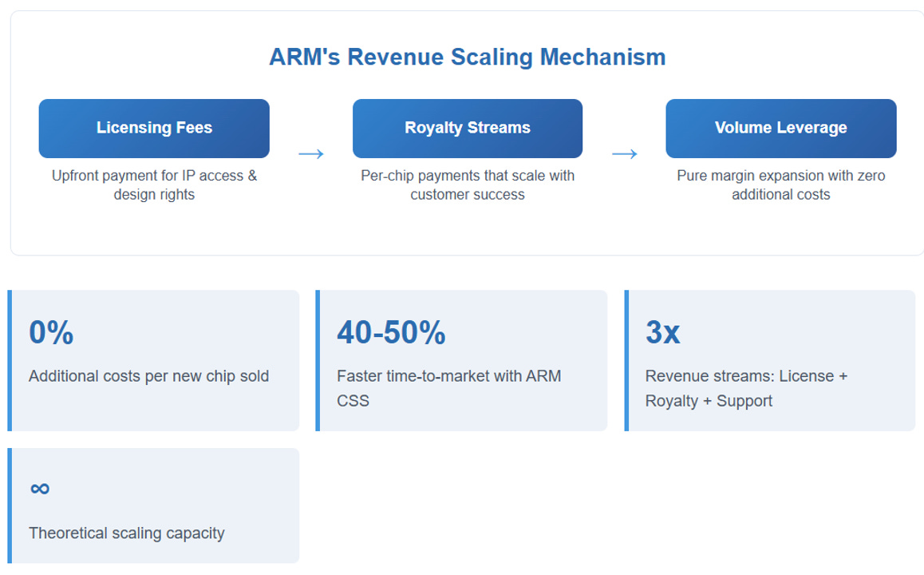Image resolution: width=924 pixels, height=575 pixels.
Task: Click the 3x statistic value
Action: (x=662, y=332)
